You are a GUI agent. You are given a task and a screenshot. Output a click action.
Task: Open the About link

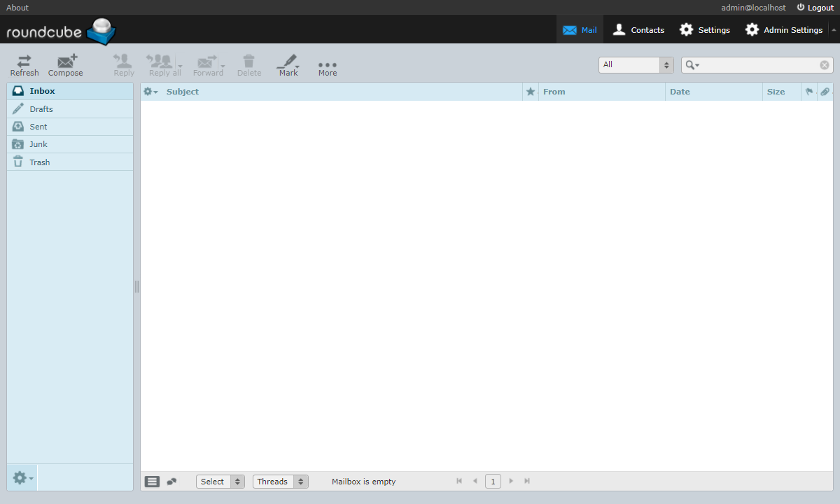click(17, 8)
